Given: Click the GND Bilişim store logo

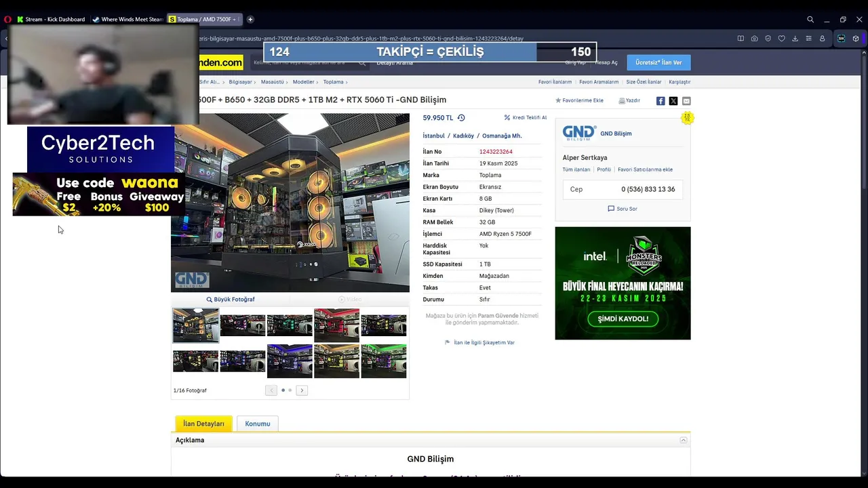Looking at the screenshot, I should [579, 133].
